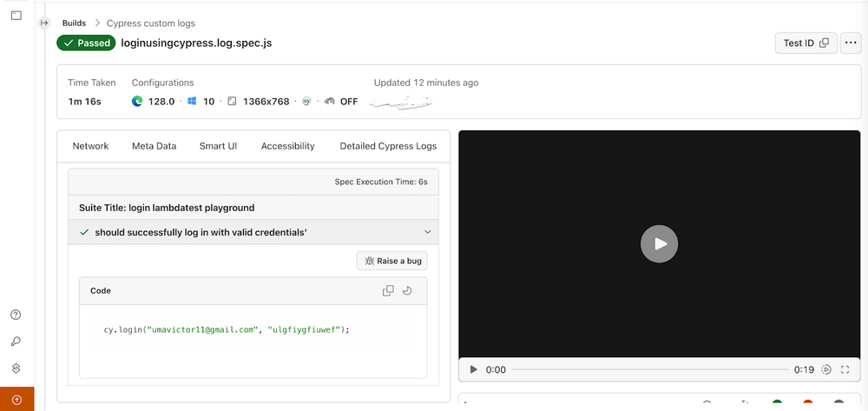
Task: Open the Accessibility tab
Action: tap(288, 146)
